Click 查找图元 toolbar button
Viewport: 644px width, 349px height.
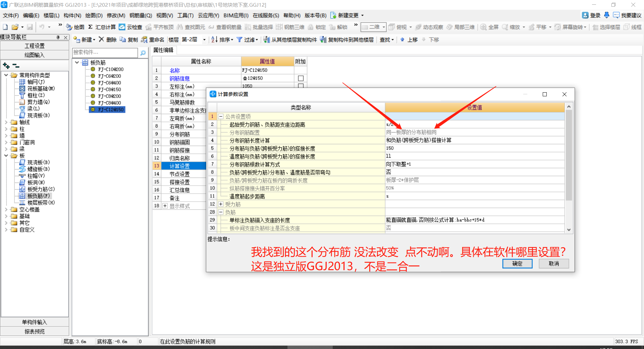pos(191,27)
